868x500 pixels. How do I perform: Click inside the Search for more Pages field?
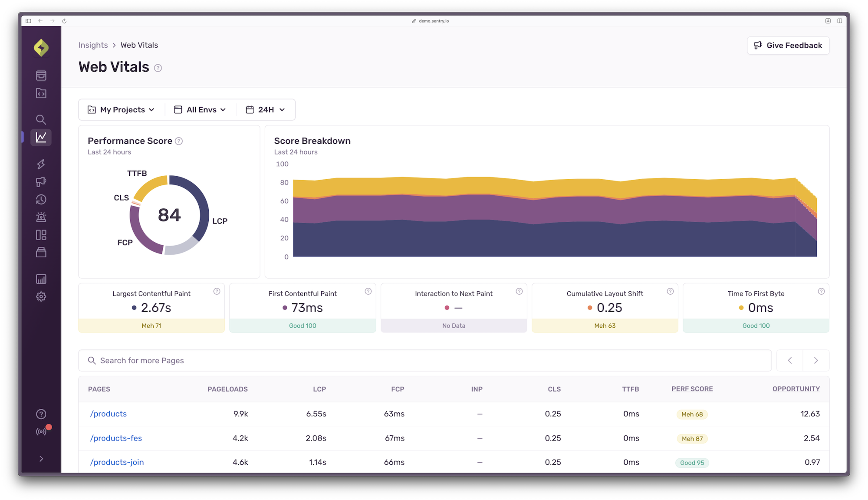point(260,360)
